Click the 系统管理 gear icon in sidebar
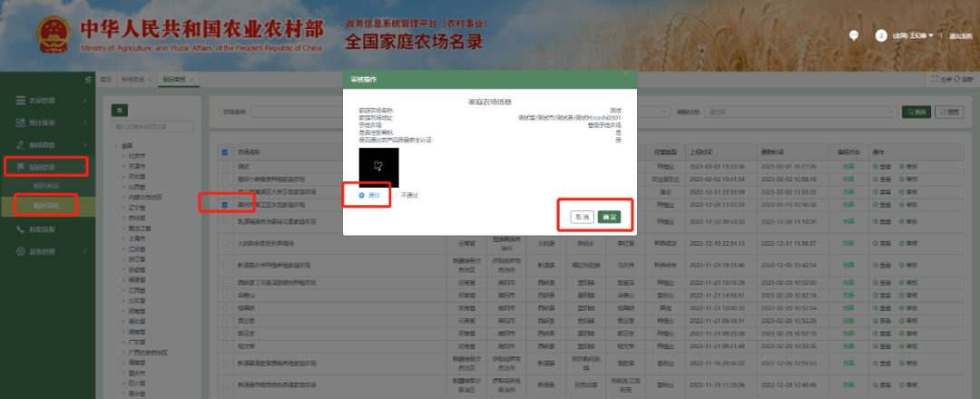The height and width of the screenshot is (399, 980). (x=21, y=251)
